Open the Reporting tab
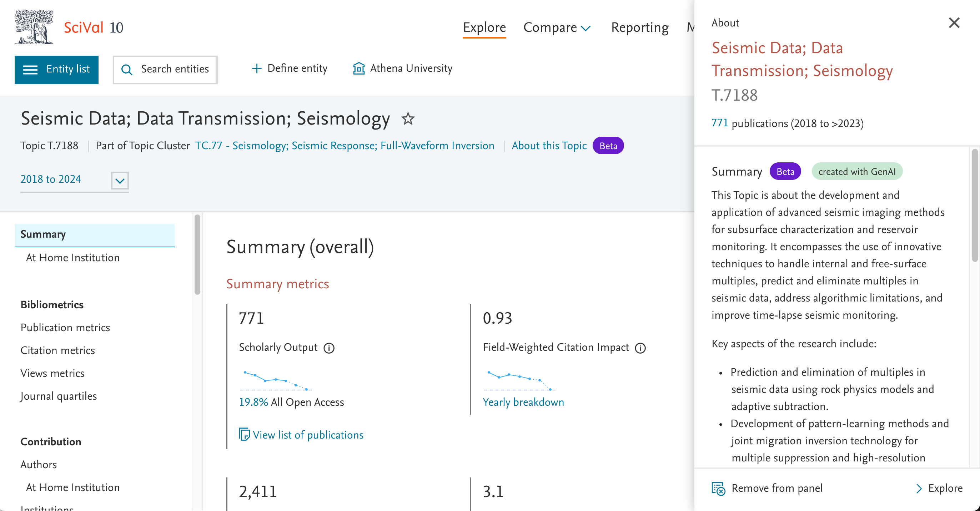The width and height of the screenshot is (980, 511). (639, 28)
